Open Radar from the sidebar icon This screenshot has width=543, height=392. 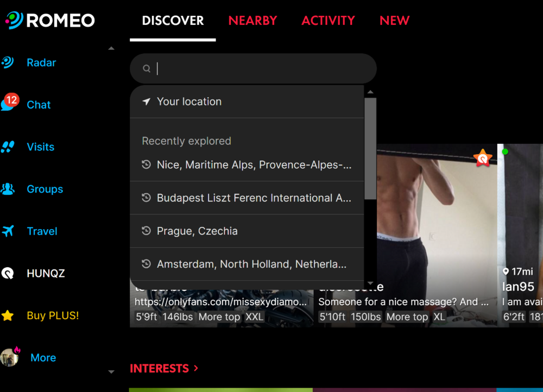tap(8, 62)
